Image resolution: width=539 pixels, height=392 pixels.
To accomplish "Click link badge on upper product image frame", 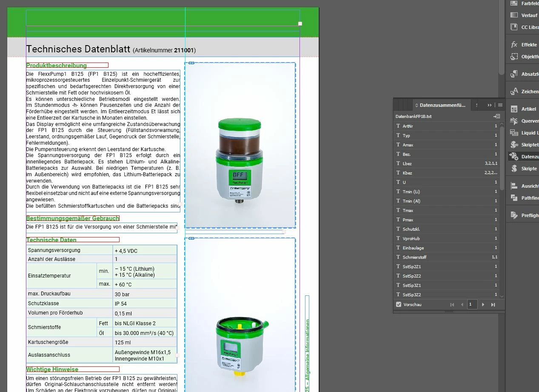I will pyautogui.click(x=191, y=63).
